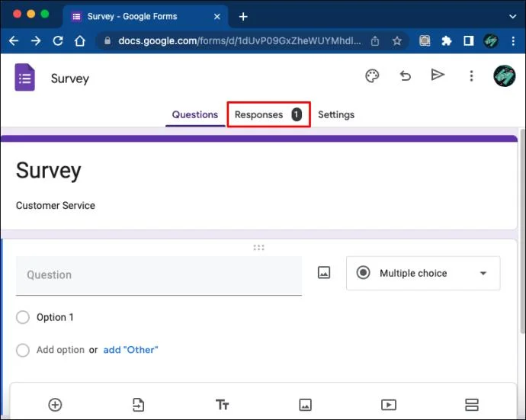Switch to the Questions tab

tap(195, 115)
